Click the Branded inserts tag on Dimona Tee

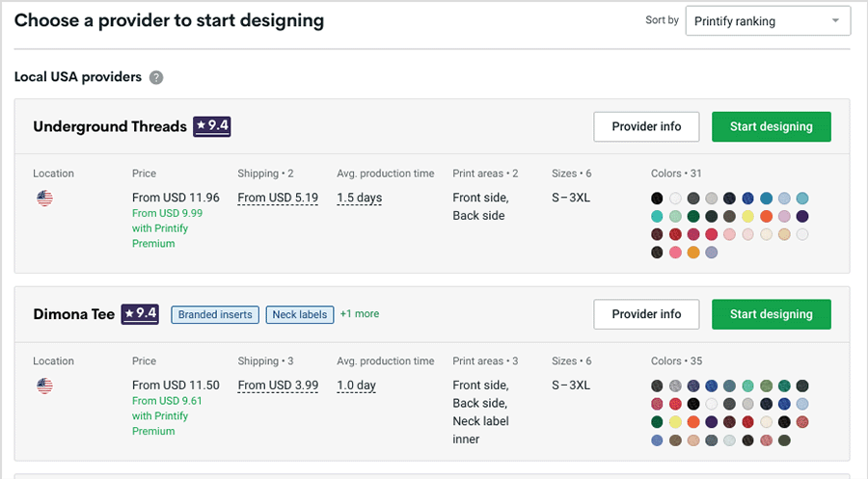[215, 315]
